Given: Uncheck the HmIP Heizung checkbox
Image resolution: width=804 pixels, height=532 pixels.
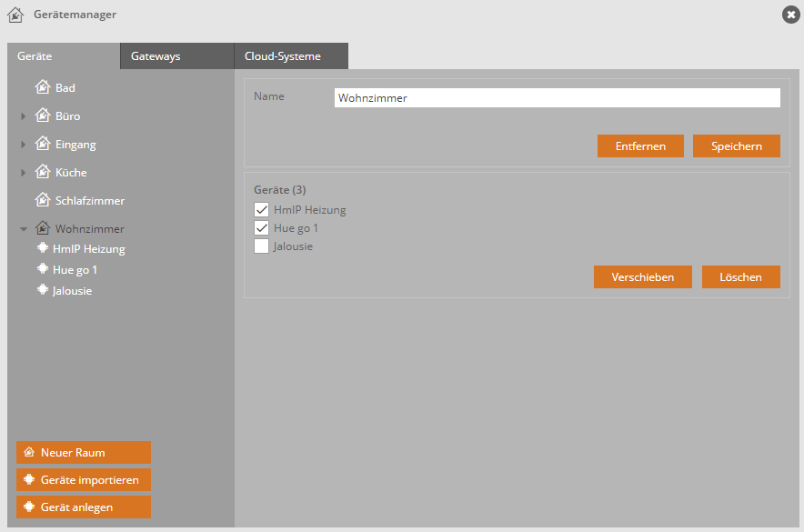Looking at the screenshot, I should click(261, 210).
